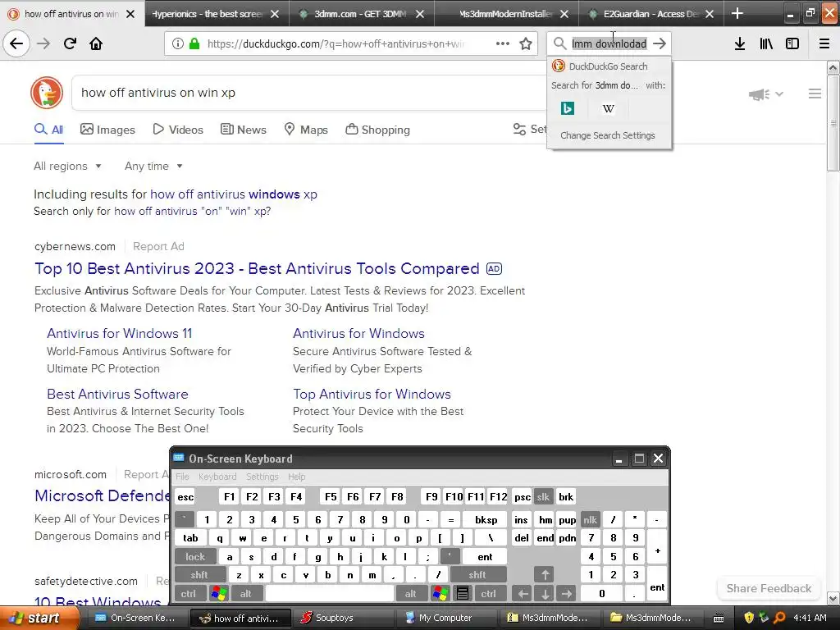Click the DuckDuckGo search query field
This screenshot has width=840, height=630.
(311, 93)
